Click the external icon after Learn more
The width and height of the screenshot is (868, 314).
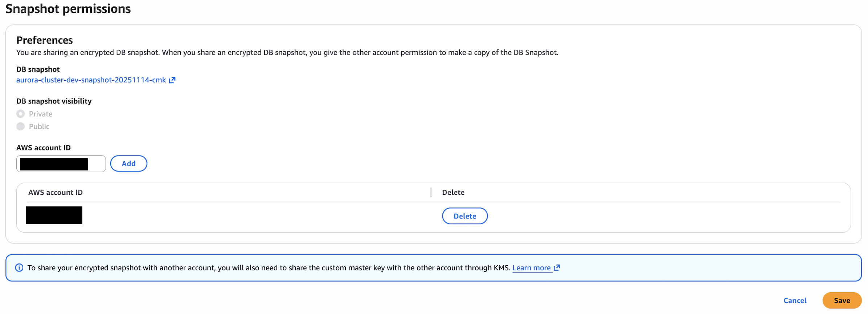click(x=557, y=268)
